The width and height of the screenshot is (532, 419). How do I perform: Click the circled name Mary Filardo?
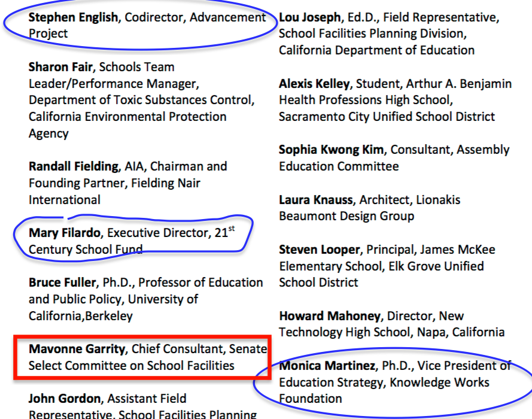tap(67, 232)
